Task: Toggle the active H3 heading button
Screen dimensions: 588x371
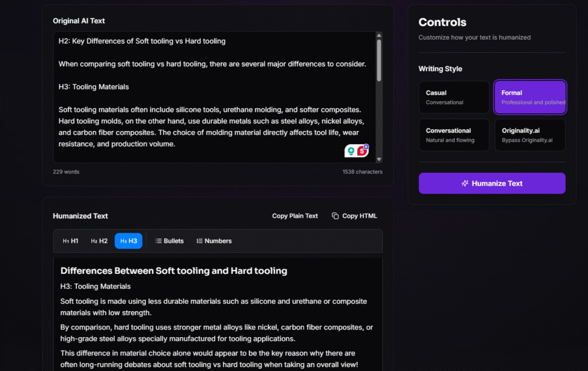Action: (x=129, y=241)
